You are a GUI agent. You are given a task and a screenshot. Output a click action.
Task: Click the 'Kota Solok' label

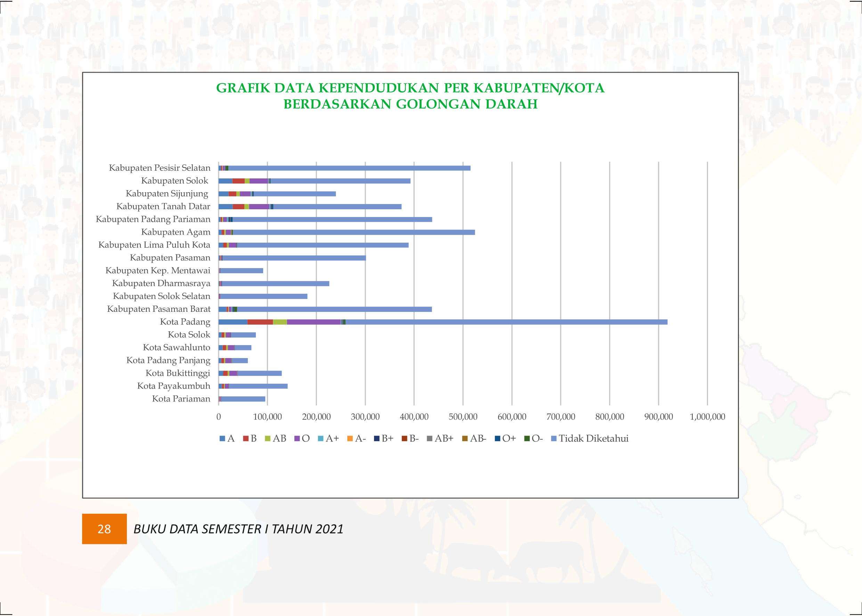(189, 335)
